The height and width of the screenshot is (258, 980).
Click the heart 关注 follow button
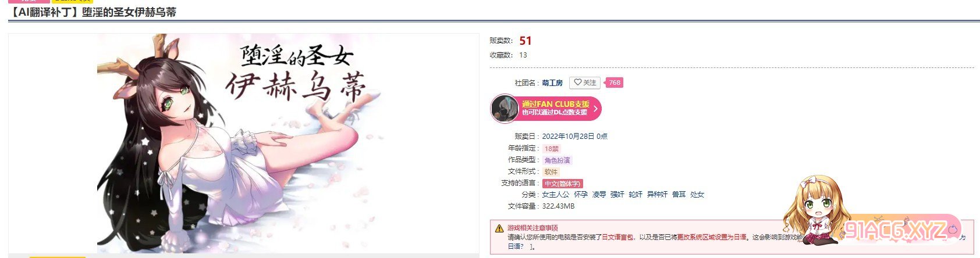[584, 83]
